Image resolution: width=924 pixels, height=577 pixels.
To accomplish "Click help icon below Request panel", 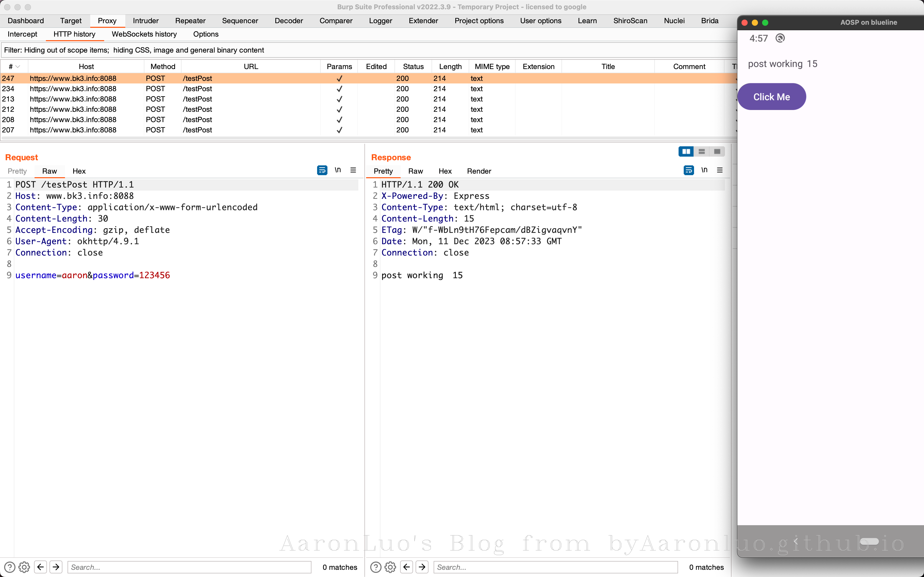I will 10,567.
